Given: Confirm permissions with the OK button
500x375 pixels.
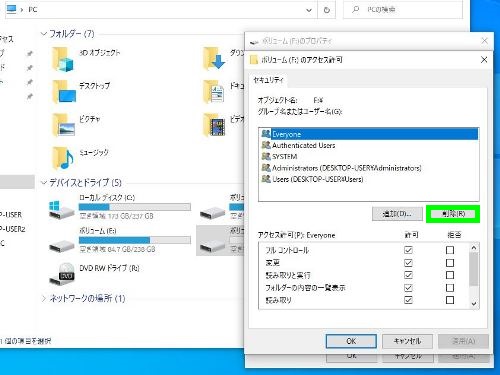Looking at the screenshot, I should tap(351, 341).
